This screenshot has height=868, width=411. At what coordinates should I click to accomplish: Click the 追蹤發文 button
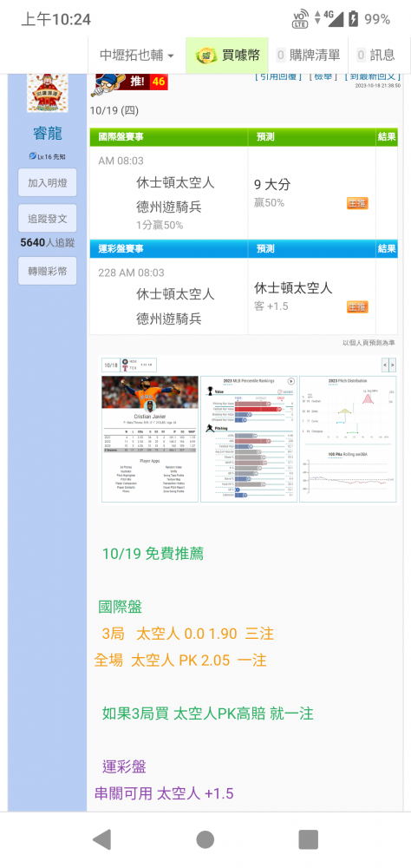tap(48, 219)
